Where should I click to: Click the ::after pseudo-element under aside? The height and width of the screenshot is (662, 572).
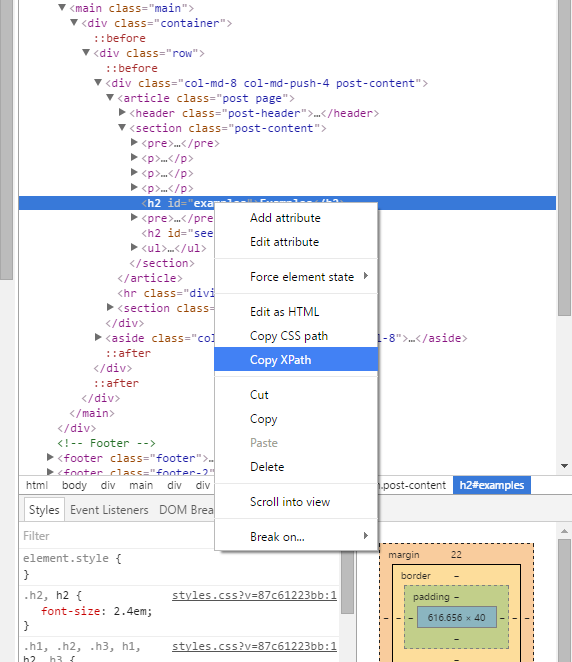tap(128, 353)
